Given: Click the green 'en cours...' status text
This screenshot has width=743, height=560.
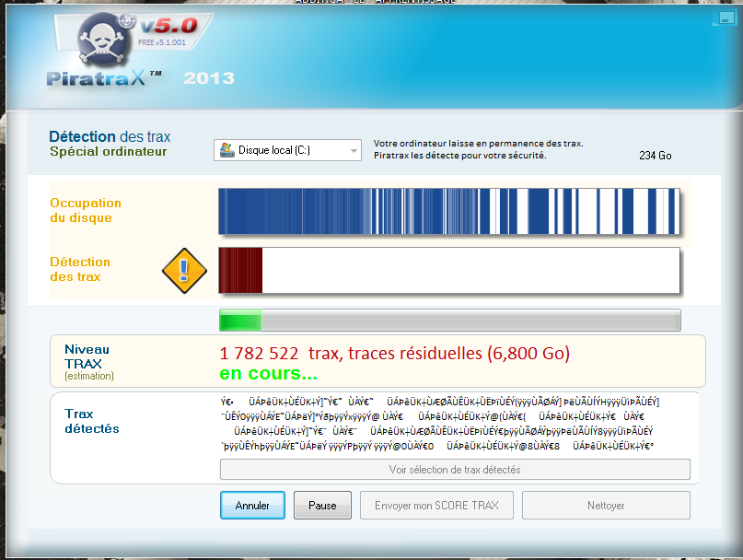Looking at the screenshot, I should click(x=268, y=374).
